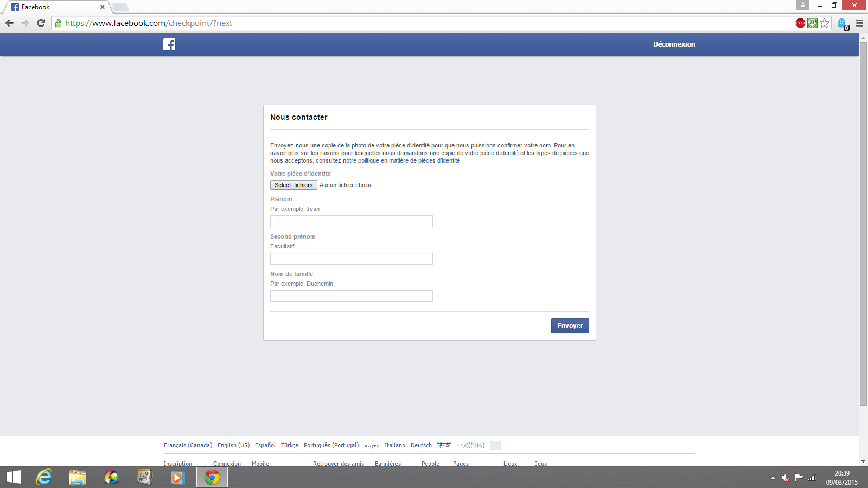Viewport: 868px width, 488px height.
Task: Switch language to English (US)
Action: [x=233, y=445]
